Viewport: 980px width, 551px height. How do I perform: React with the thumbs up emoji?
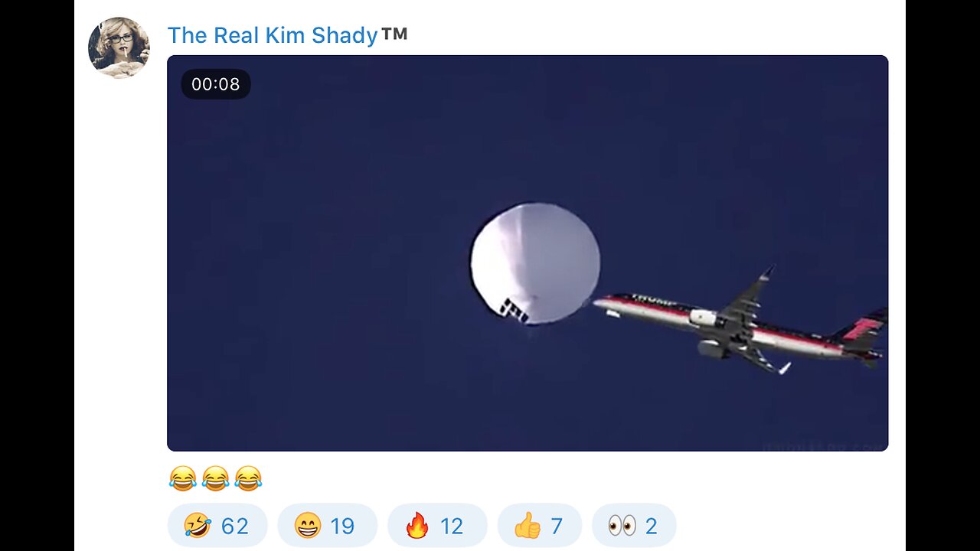tap(528, 527)
